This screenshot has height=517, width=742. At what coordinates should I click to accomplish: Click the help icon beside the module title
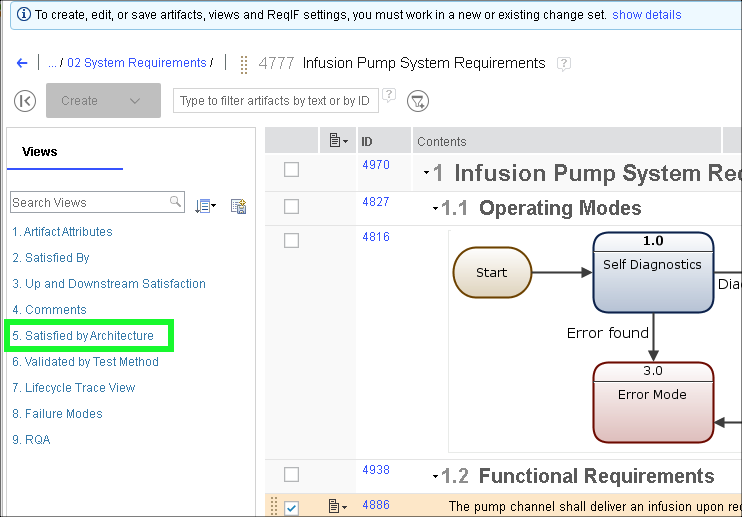point(564,63)
